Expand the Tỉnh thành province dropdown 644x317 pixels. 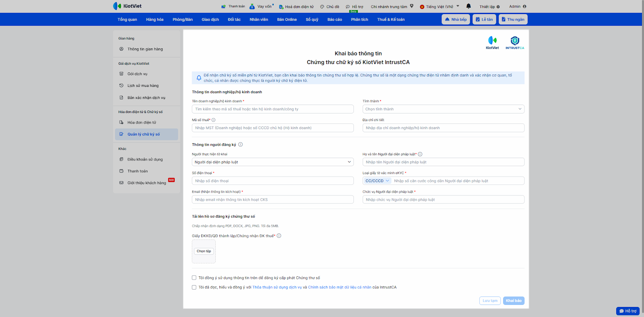tap(444, 109)
